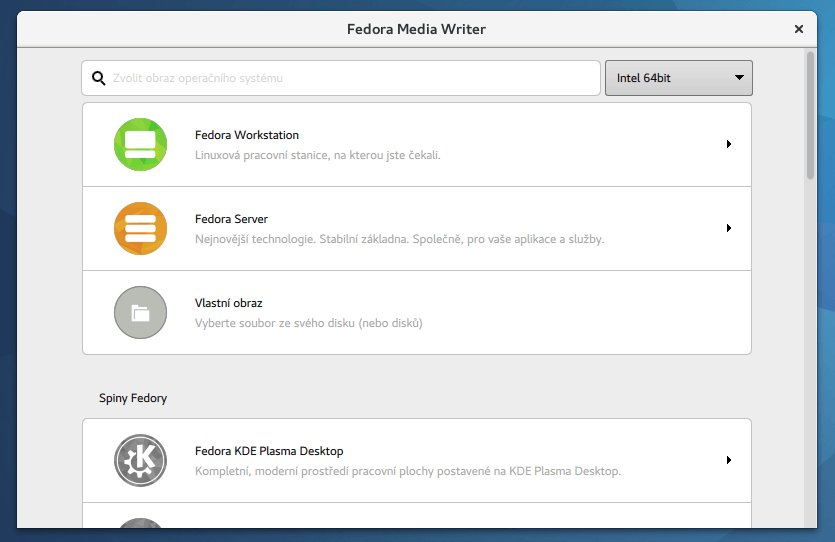Click the vertical scrollbar of the image list
This screenshot has width=835, height=542.
click(810, 115)
